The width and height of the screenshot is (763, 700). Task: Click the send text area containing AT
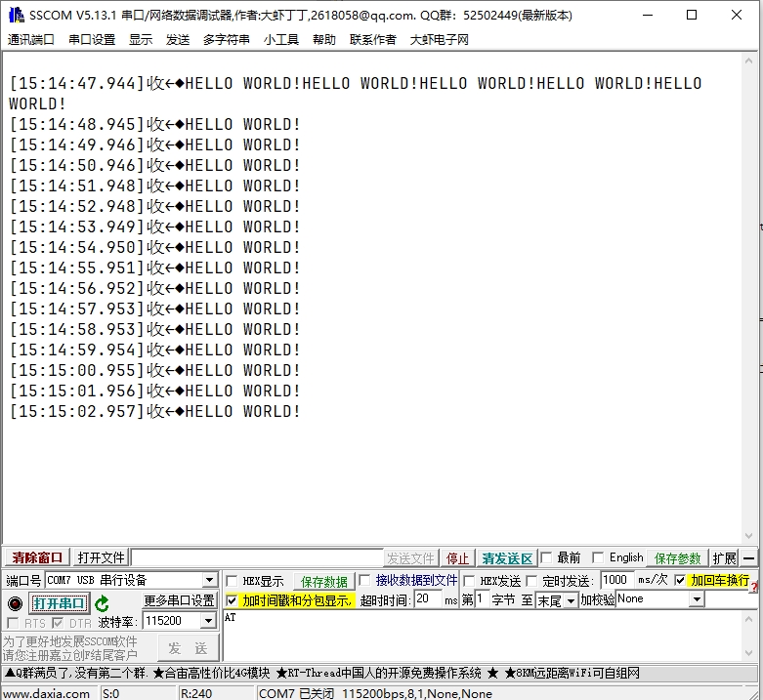[x=482, y=636]
